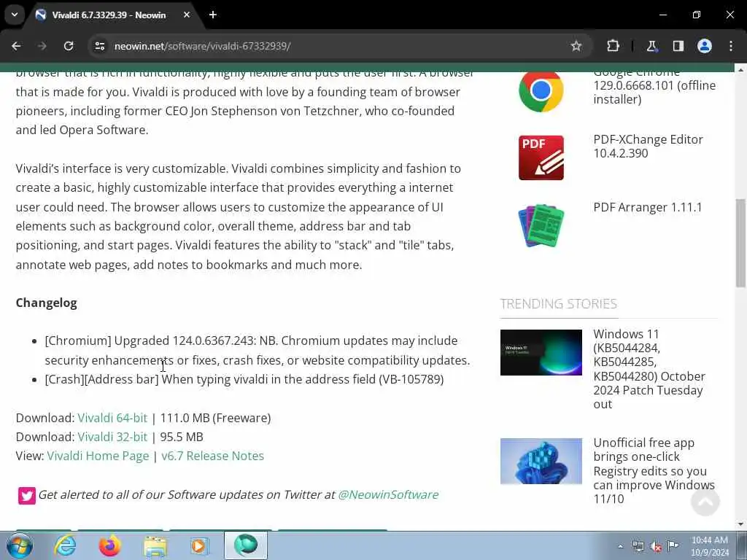Open Windows Explorer folder on taskbar
747x560 pixels.
click(155, 545)
